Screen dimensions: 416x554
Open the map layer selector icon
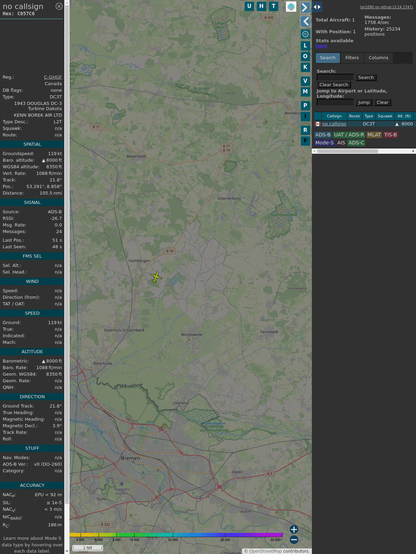pyautogui.click(x=291, y=6)
